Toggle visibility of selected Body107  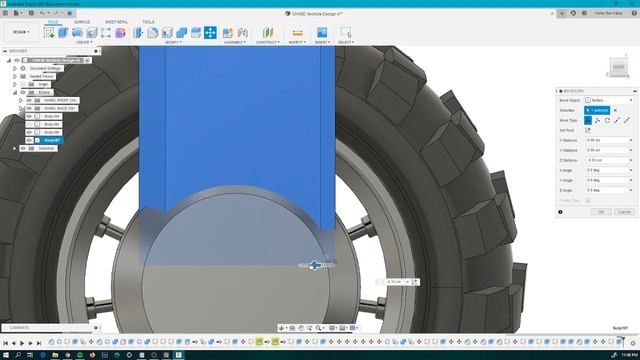click(29, 140)
